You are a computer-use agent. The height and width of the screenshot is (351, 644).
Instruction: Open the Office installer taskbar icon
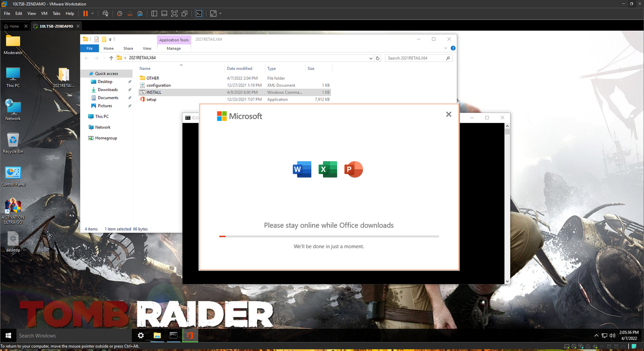coord(190,335)
